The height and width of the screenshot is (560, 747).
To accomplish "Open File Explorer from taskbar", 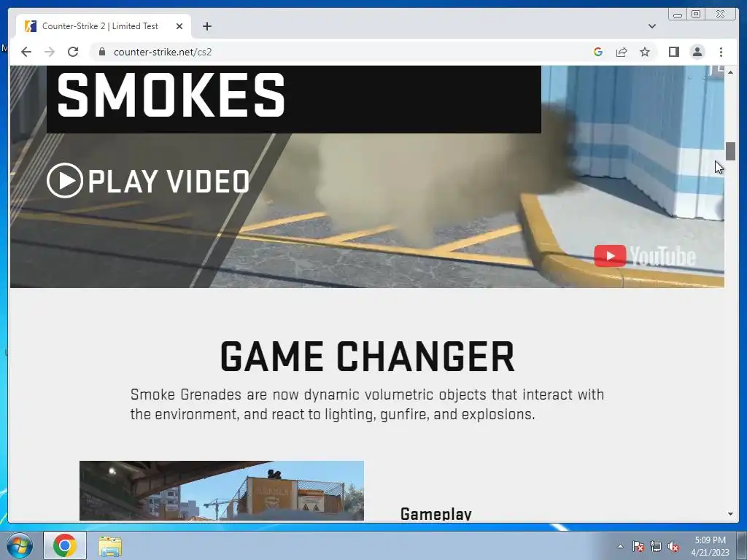I will coord(110,545).
